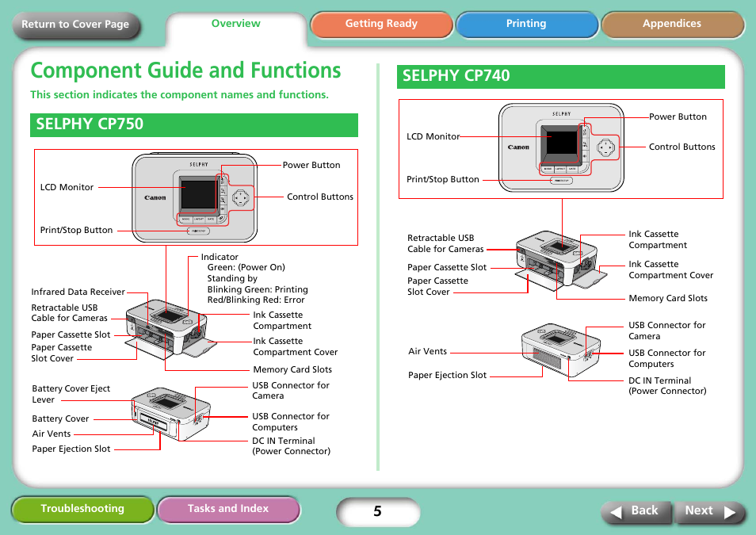Click CP750 'Paper Cassette Slot Cover' label
The height and width of the screenshot is (535, 756).
(x=61, y=353)
